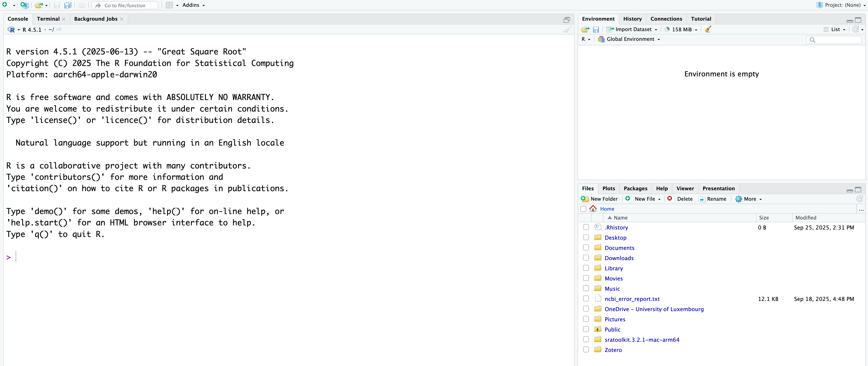Click the memory usage pie icon

click(x=667, y=29)
